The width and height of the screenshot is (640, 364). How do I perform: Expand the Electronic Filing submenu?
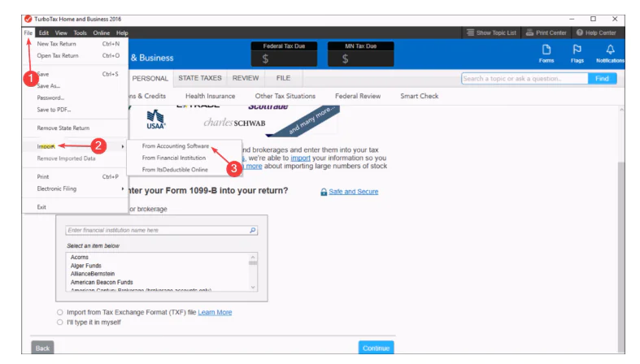(123, 188)
